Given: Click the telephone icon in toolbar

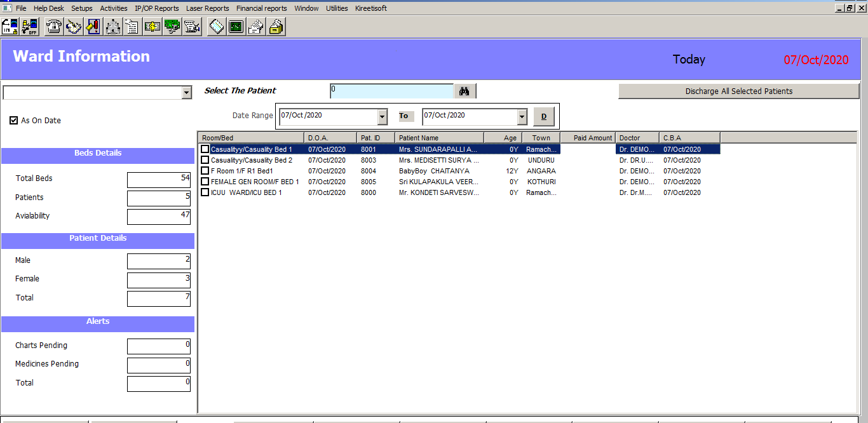Looking at the screenshot, I should tap(54, 27).
